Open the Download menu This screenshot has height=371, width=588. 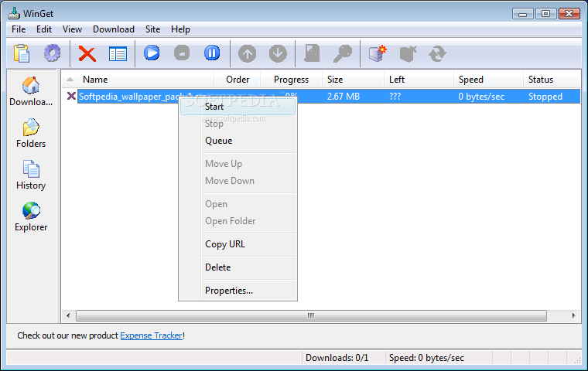coord(114,29)
